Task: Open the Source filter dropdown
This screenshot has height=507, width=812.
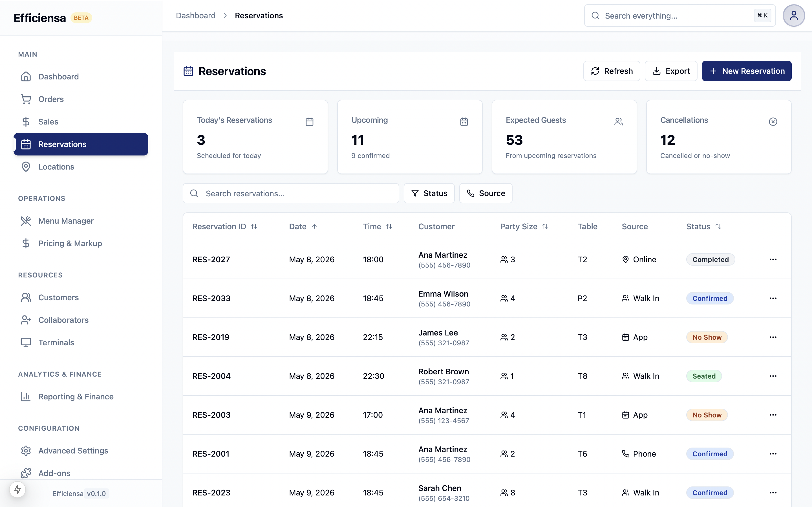Action: pos(486,193)
